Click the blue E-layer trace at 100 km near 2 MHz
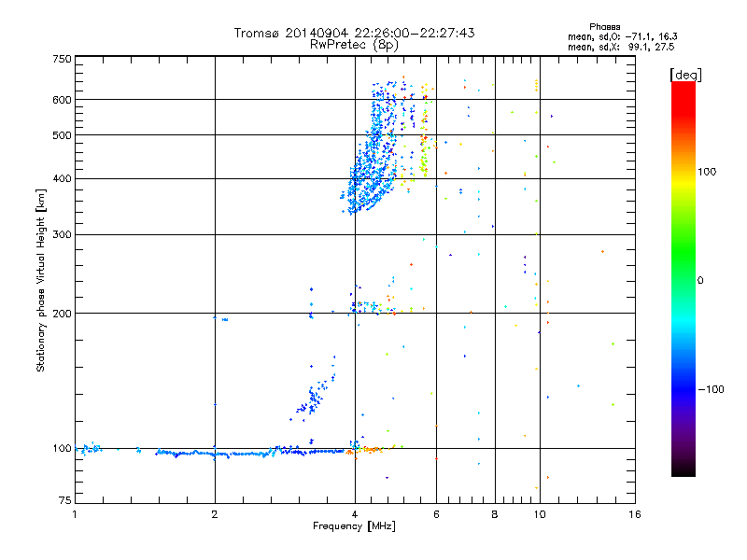This screenshot has width=747, height=560. pyautogui.click(x=215, y=454)
